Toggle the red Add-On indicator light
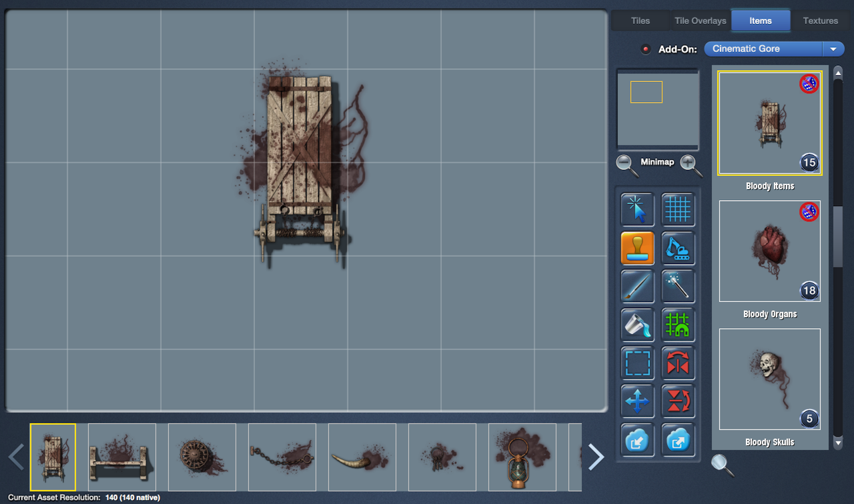The width and height of the screenshot is (854, 504). click(x=645, y=49)
